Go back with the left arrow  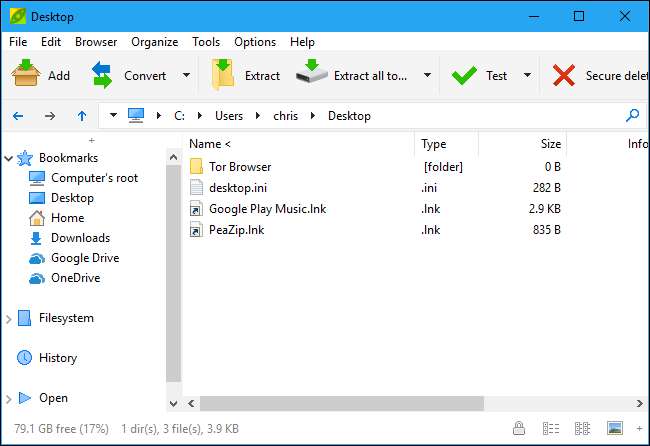tap(18, 116)
